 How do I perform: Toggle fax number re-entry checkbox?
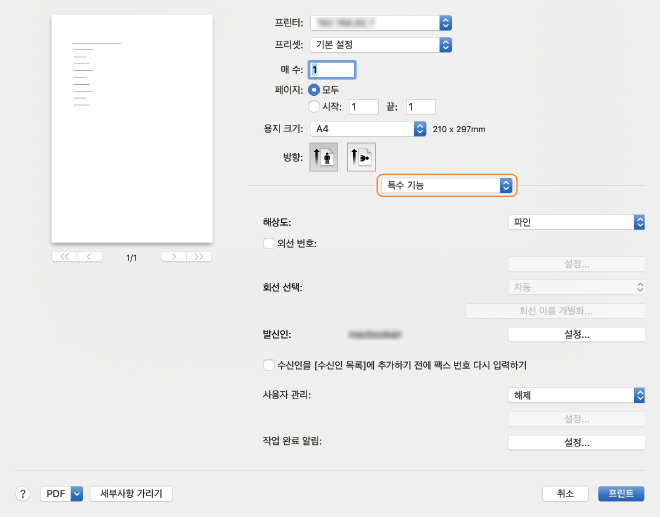pyautogui.click(x=268, y=365)
